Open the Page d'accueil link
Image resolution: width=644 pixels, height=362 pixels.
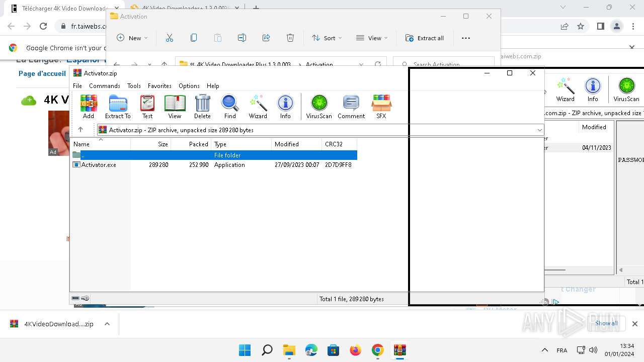pyautogui.click(x=42, y=73)
